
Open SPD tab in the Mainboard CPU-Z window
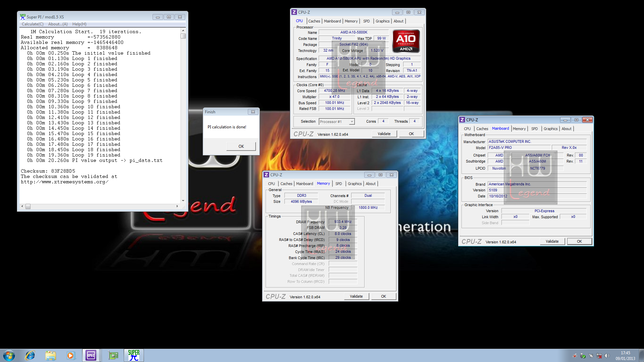point(535,129)
